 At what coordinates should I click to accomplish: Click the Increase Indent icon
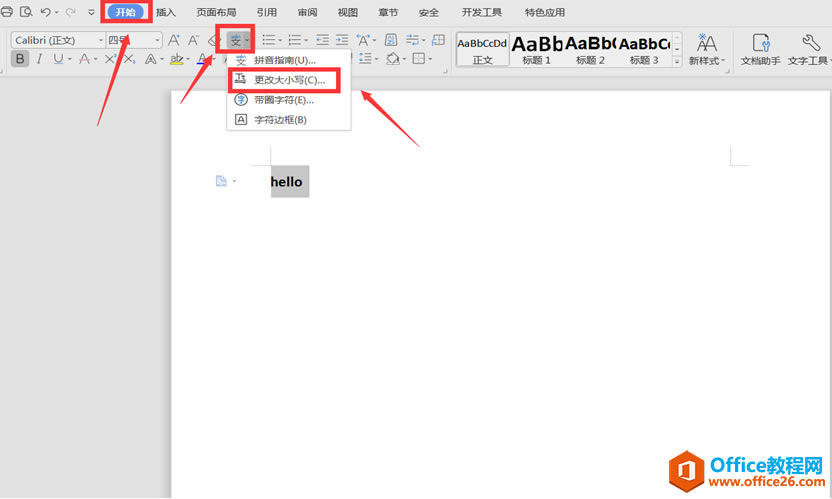[342, 40]
